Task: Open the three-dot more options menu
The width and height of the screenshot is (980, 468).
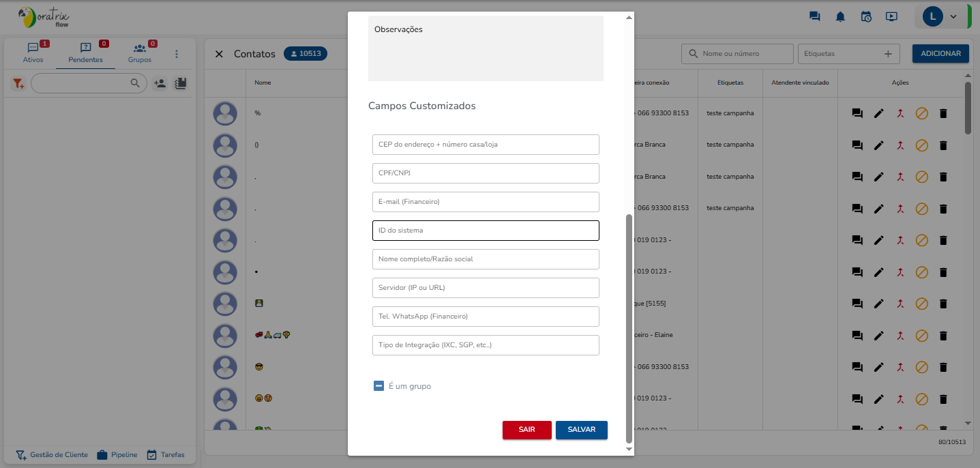Action: 177,54
